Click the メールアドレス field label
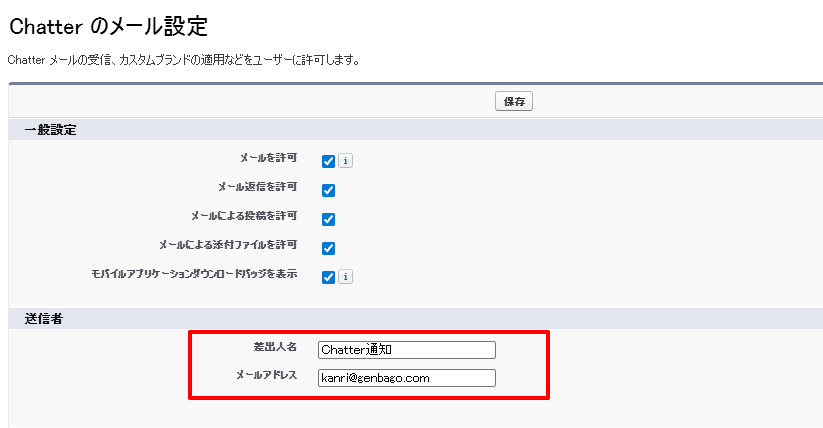Image resolution: width=823 pixels, height=428 pixels. coord(265,375)
